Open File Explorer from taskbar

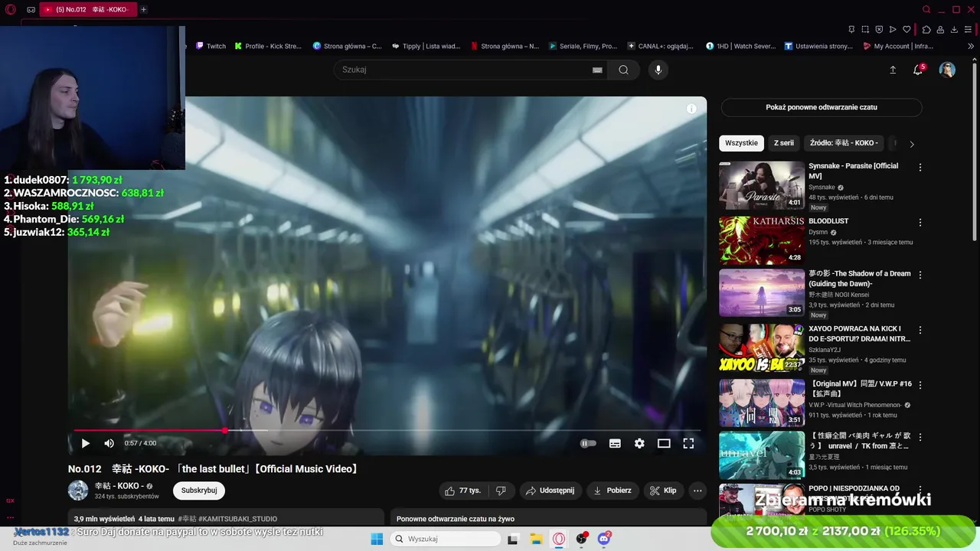[537, 539]
